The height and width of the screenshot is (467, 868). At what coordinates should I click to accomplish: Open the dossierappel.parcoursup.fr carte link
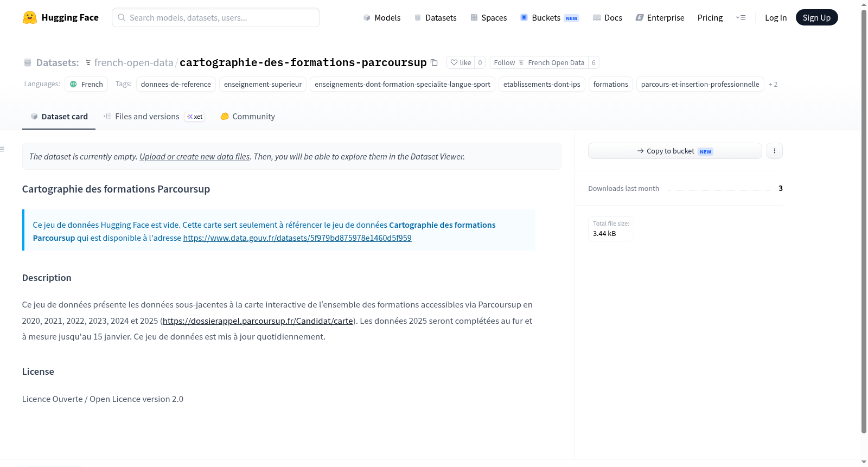pos(258,321)
